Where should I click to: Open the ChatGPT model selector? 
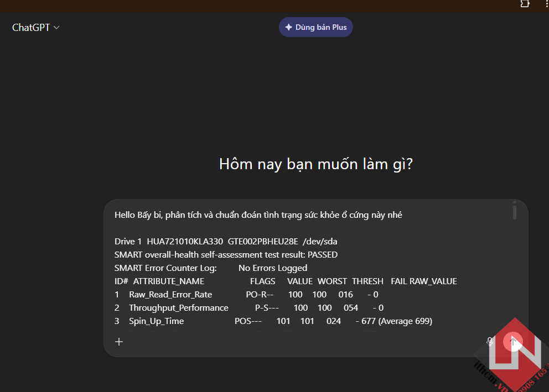click(31, 27)
